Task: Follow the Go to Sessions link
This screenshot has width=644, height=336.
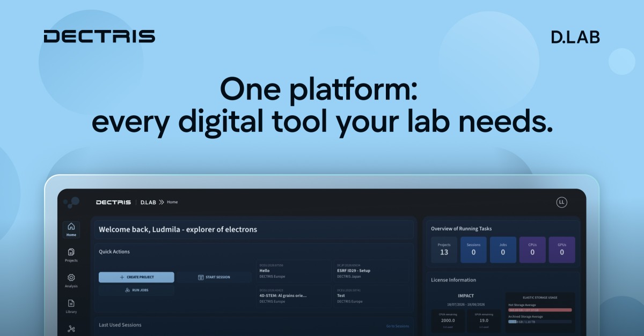Action: [x=398, y=326]
